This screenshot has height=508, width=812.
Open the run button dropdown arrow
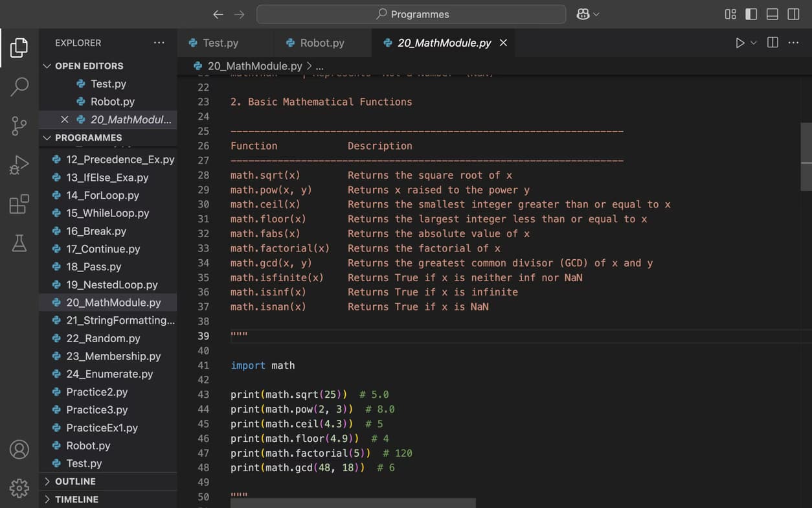click(x=754, y=43)
